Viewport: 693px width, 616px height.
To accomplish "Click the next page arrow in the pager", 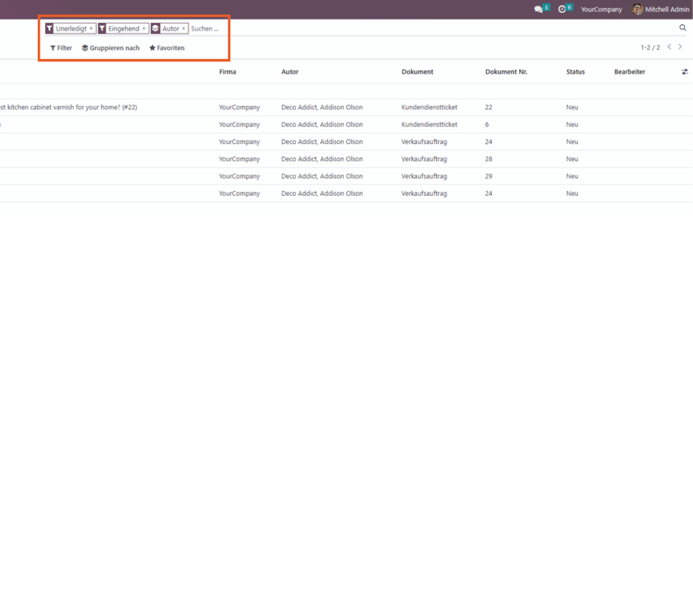I will (x=680, y=47).
